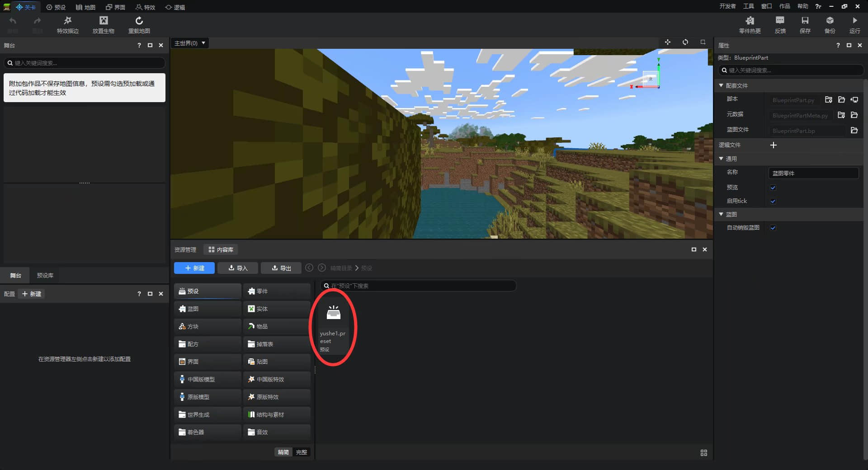Click the 舞台 panel search field

(x=85, y=63)
